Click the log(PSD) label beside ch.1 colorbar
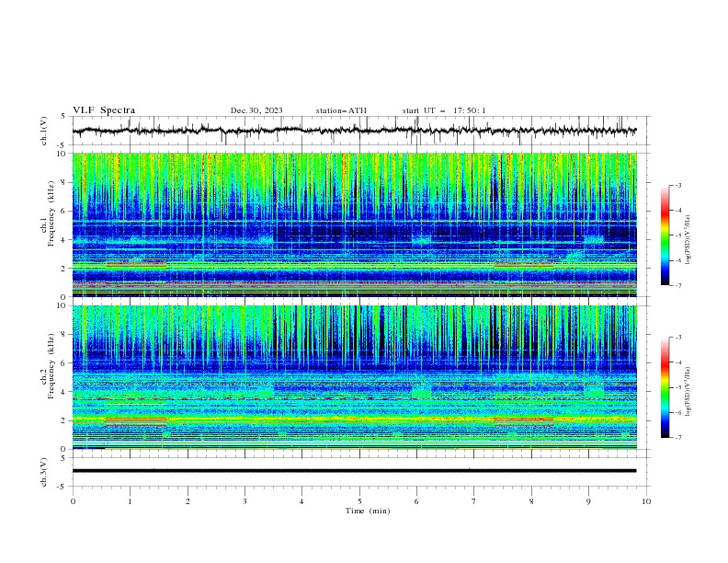This screenshot has height=563, width=728. click(x=688, y=240)
